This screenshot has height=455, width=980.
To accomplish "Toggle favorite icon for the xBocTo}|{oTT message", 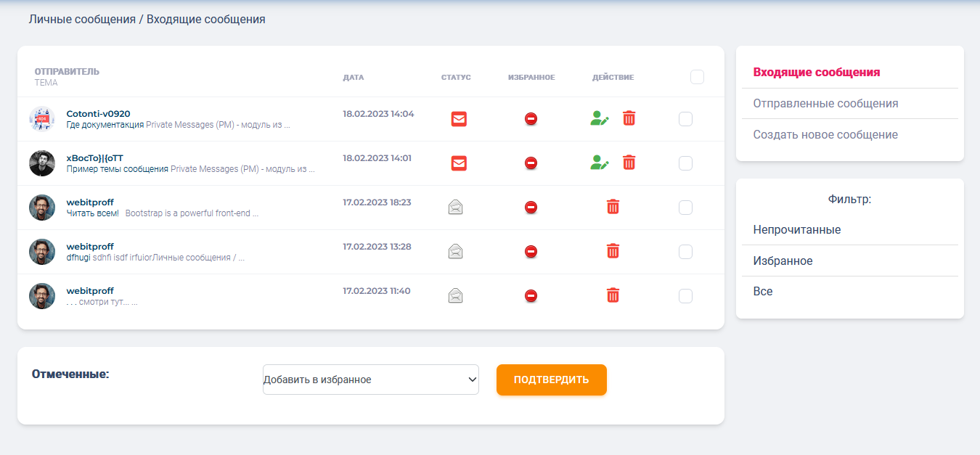I will 531,163.
